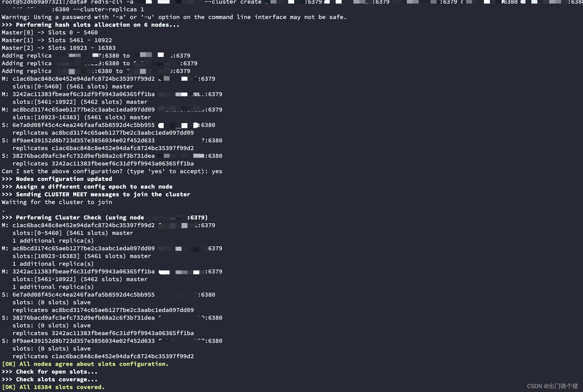Screen dimensions: 583x392
Task: Click the Master[2] slots 10923 - 16383 line
Action: pos(58,48)
